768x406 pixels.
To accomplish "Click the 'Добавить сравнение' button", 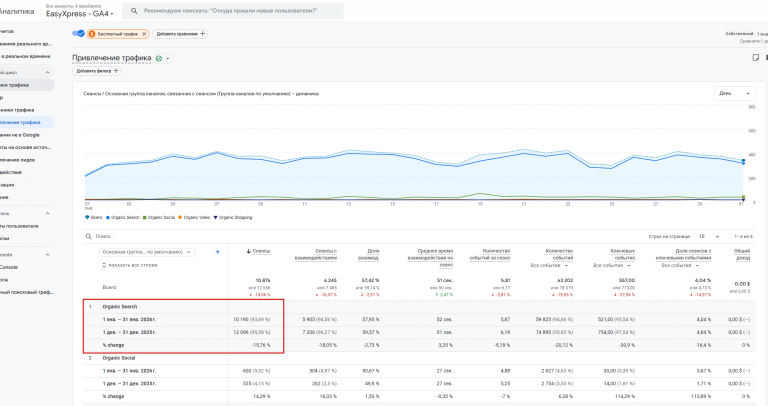I will point(180,34).
